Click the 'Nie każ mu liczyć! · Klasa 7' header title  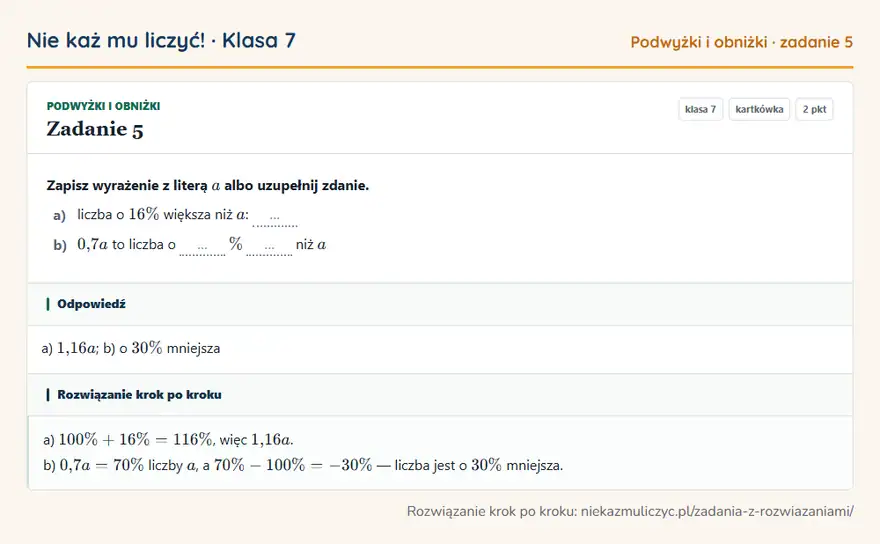(x=161, y=41)
